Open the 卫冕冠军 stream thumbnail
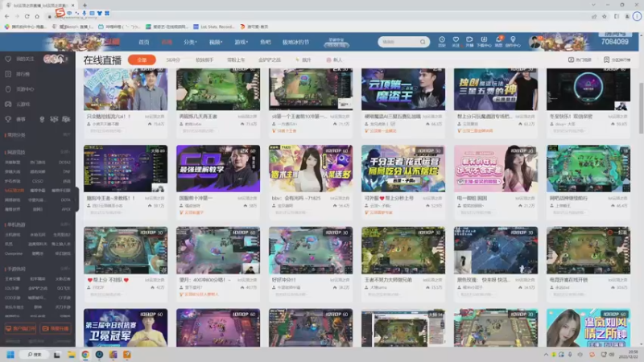The image size is (644, 362). pos(126,327)
